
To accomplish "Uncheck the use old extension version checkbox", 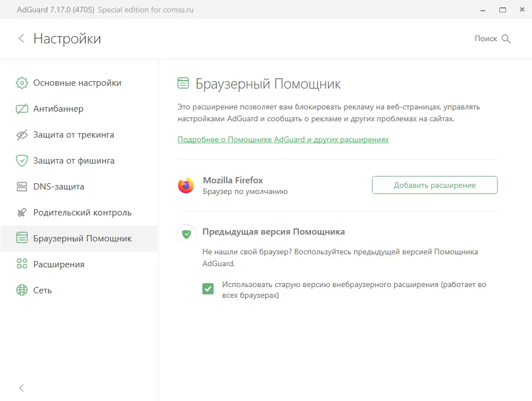I will (208, 289).
